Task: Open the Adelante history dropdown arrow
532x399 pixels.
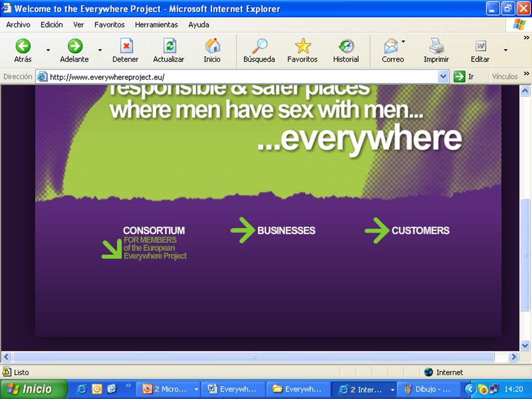Action: pyautogui.click(x=100, y=50)
